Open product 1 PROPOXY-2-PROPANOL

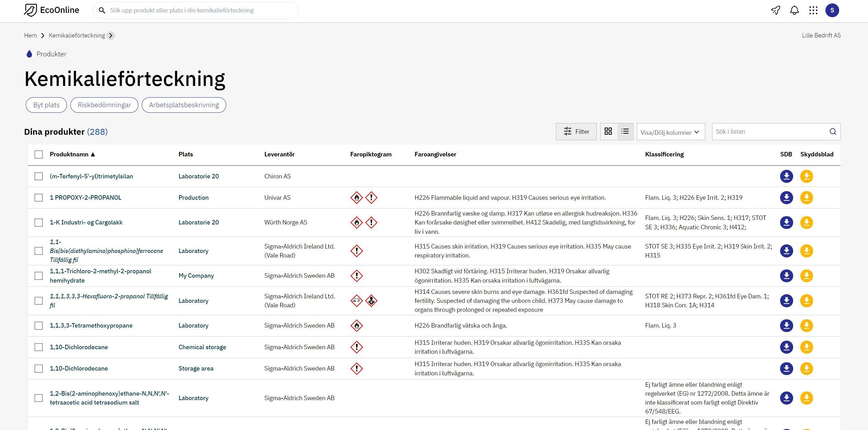click(85, 198)
